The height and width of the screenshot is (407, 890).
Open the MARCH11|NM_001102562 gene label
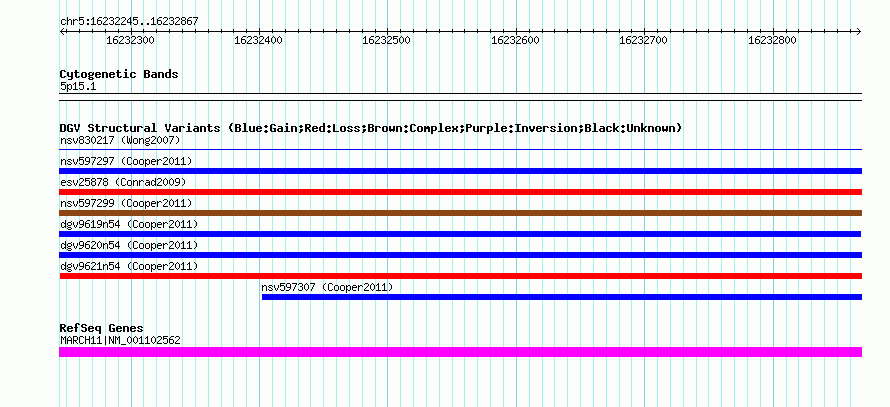coord(120,341)
